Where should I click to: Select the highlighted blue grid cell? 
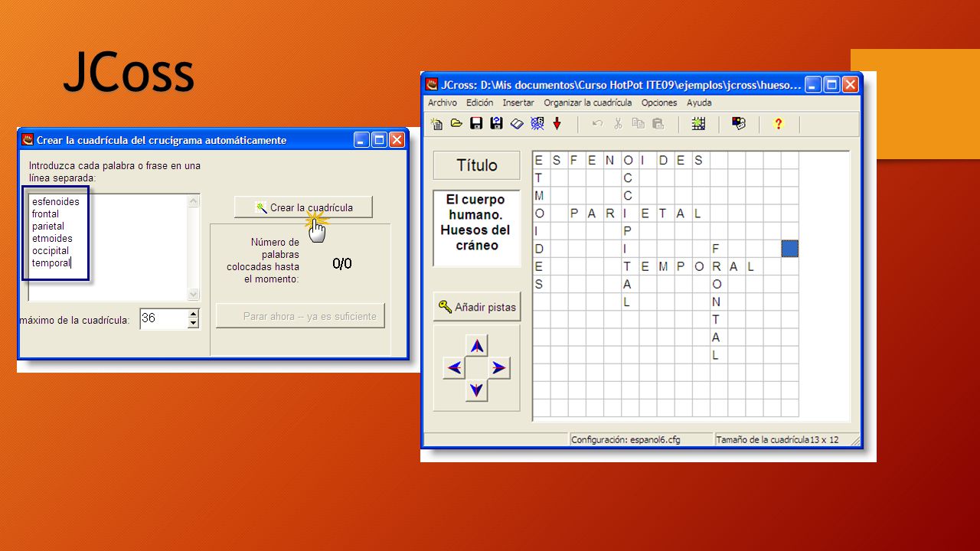pos(790,249)
